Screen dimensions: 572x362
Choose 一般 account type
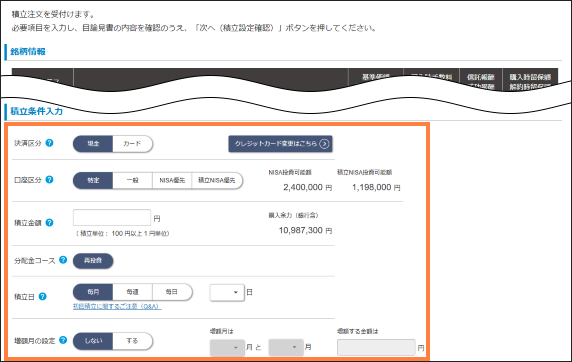[132, 180]
